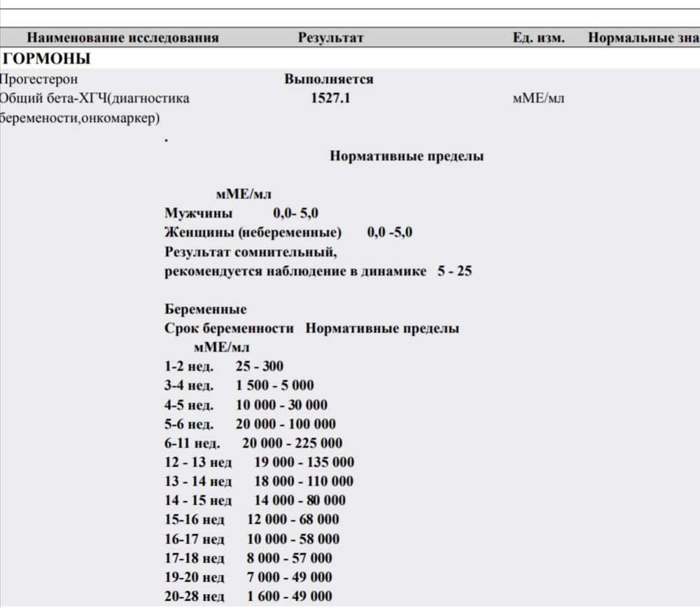Click the '20-28 нед' range row
700x608 pixels.
tap(248, 596)
